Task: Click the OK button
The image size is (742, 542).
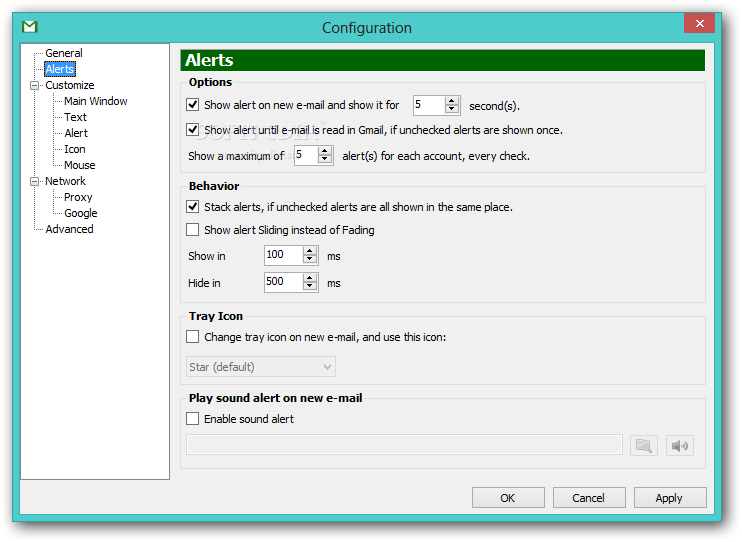Action: click(508, 498)
